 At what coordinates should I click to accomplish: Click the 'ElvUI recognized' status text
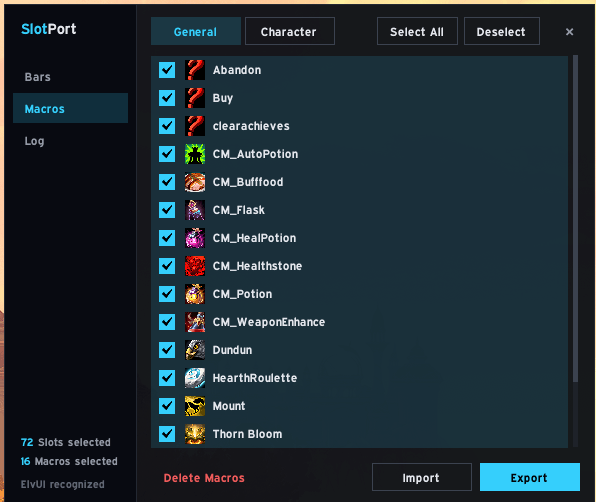[x=62, y=484]
